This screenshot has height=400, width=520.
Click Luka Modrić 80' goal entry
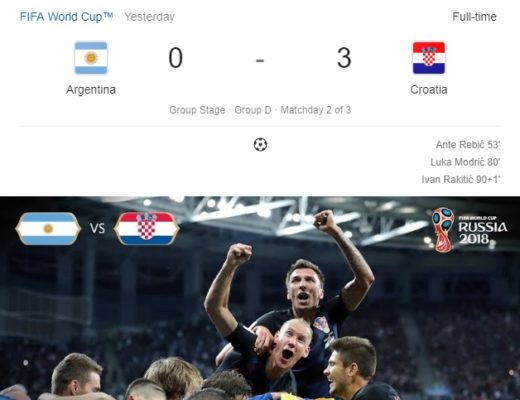[x=465, y=162]
